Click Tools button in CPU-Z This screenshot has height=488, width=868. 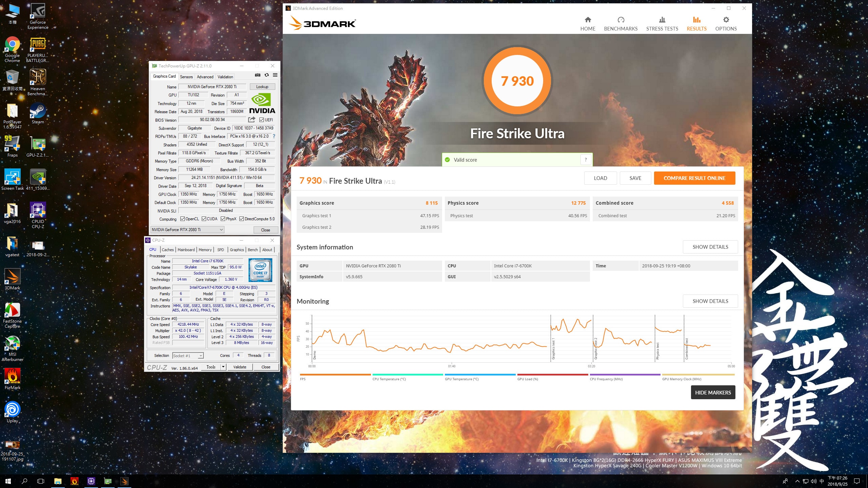[x=211, y=367]
